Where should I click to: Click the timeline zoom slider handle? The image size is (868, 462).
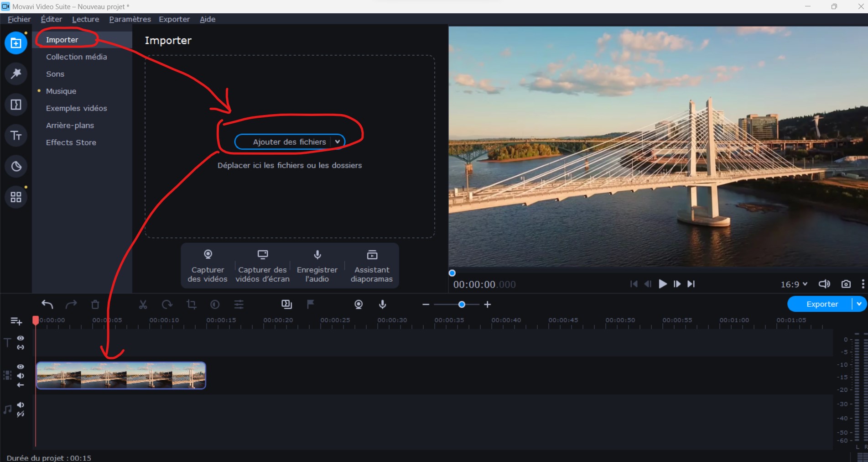point(462,304)
